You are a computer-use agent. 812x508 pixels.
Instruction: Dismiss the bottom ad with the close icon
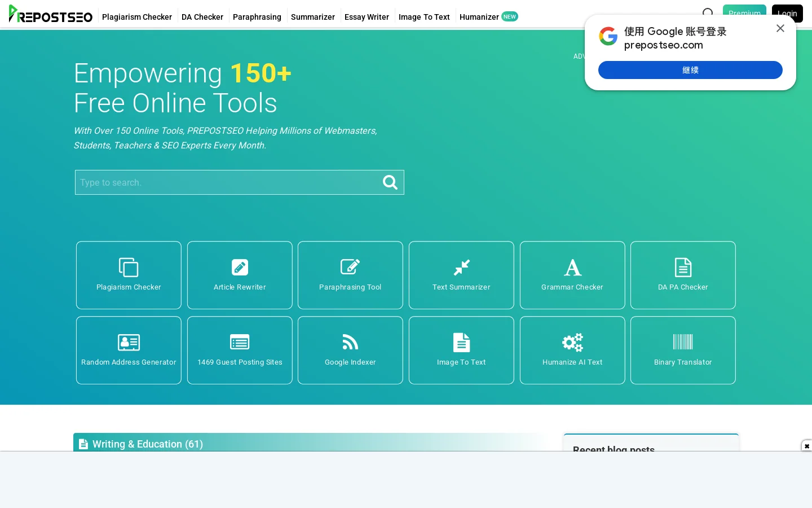pyautogui.click(x=807, y=446)
